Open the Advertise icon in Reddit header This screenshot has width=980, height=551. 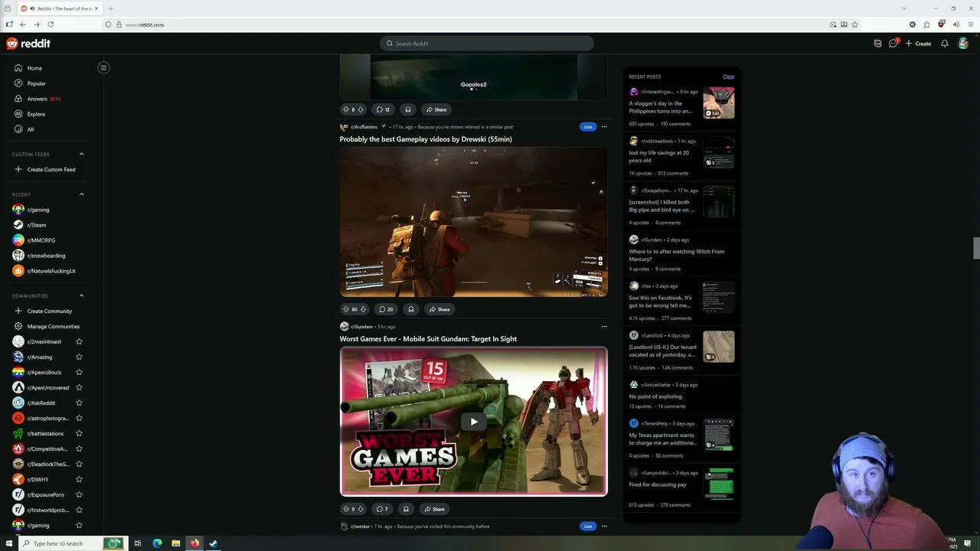click(x=877, y=44)
